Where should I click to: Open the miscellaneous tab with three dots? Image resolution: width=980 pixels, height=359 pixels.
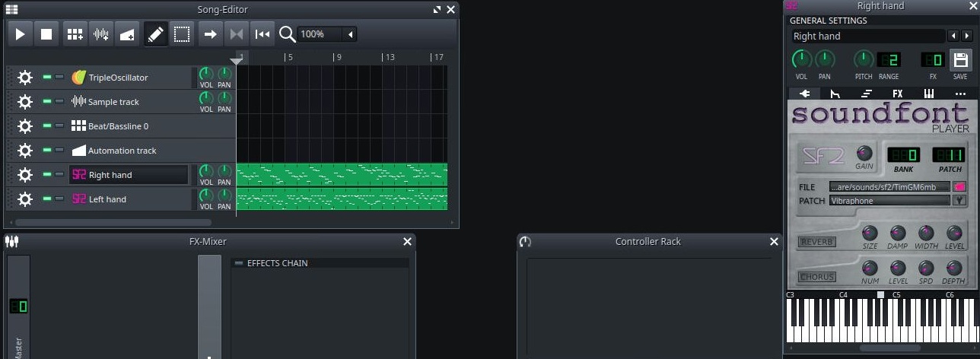[x=960, y=94]
